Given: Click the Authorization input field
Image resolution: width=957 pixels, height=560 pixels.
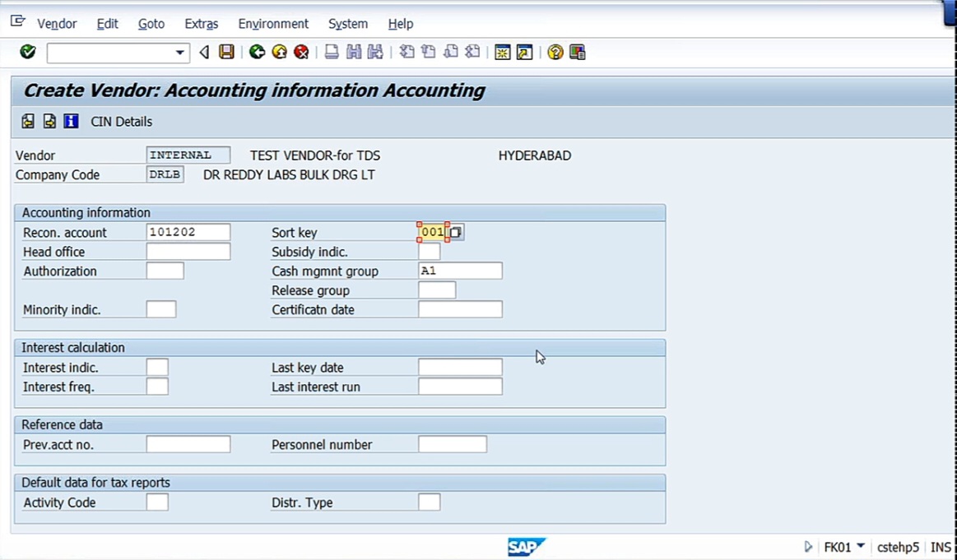Looking at the screenshot, I should coord(165,271).
